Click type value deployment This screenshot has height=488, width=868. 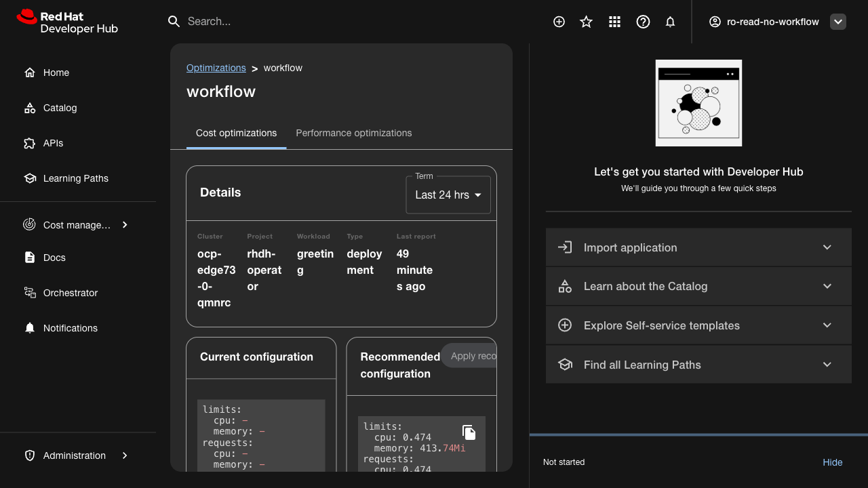tap(364, 262)
